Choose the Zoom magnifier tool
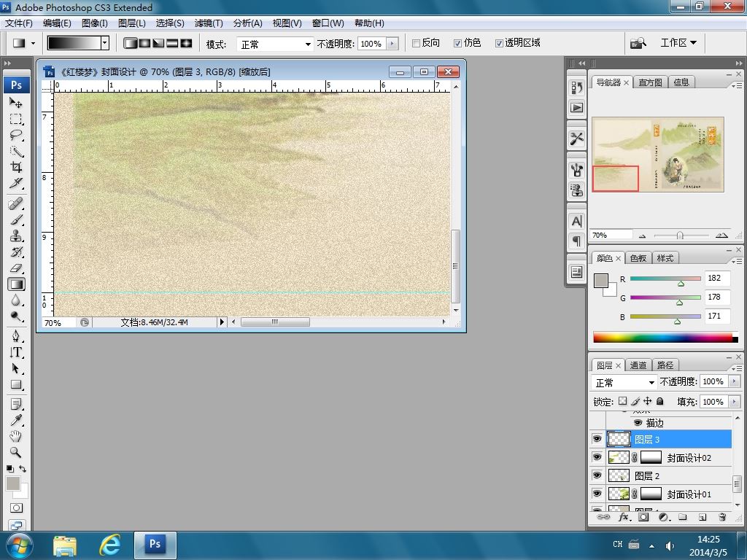The width and height of the screenshot is (747, 560). tap(16, 452)
